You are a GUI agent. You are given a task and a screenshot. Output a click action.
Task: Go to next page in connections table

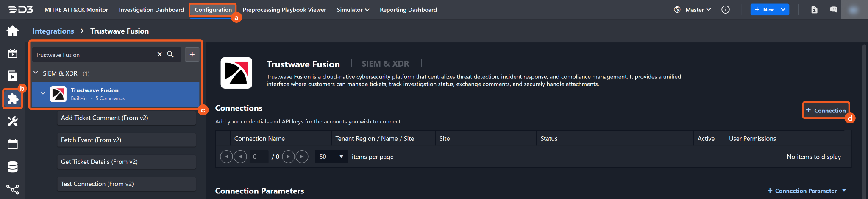click(x=288, y=157)
